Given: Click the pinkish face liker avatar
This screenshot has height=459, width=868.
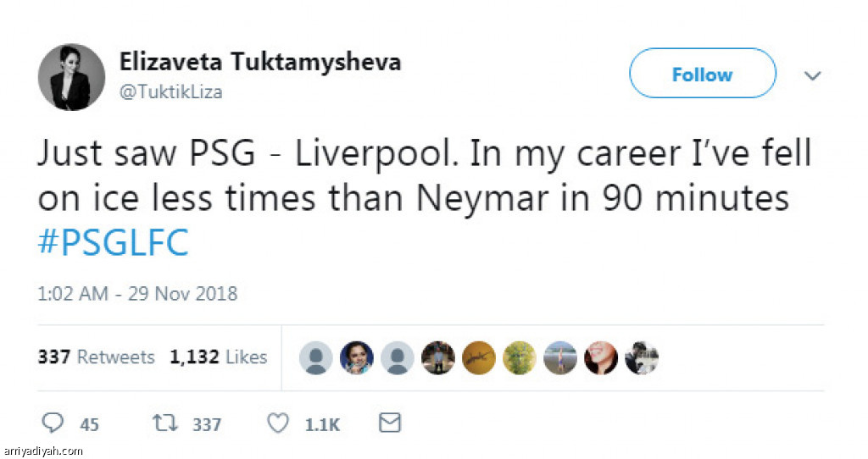Looking at the screenshot, I should pyautogui.click(x=601, y=357).
